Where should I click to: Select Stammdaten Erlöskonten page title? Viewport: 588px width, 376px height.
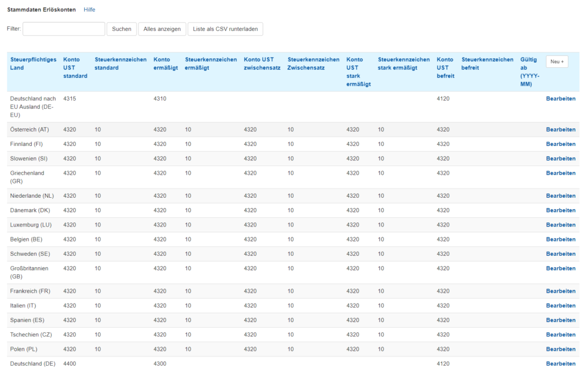[41, 10]
